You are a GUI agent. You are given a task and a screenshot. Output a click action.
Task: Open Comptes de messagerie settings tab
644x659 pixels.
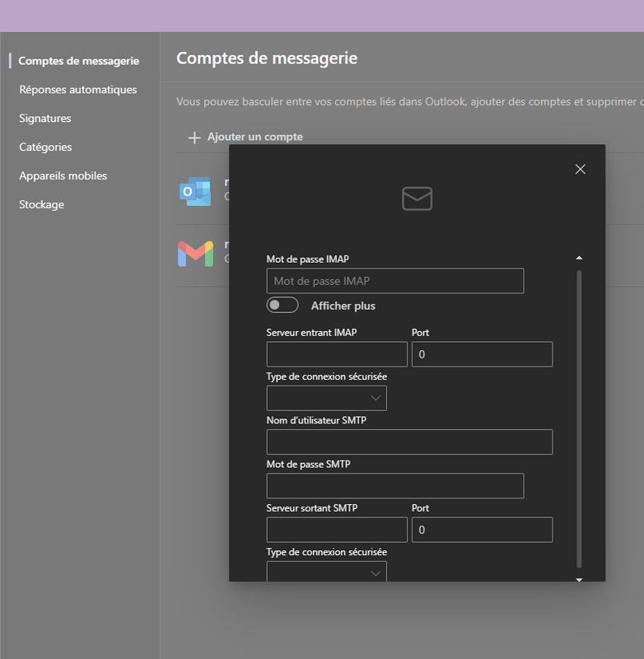(78, 61)
